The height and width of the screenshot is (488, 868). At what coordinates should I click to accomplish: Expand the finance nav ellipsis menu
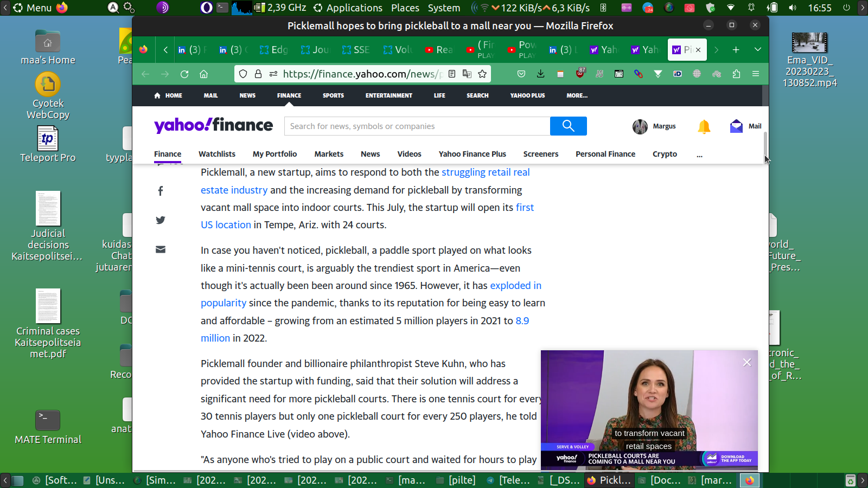click(700, 155)
